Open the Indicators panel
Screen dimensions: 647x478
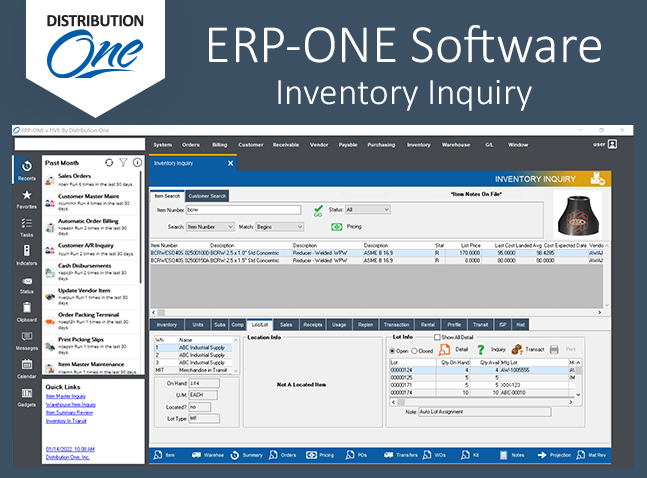pyautogui.click(x=27, y=255)
